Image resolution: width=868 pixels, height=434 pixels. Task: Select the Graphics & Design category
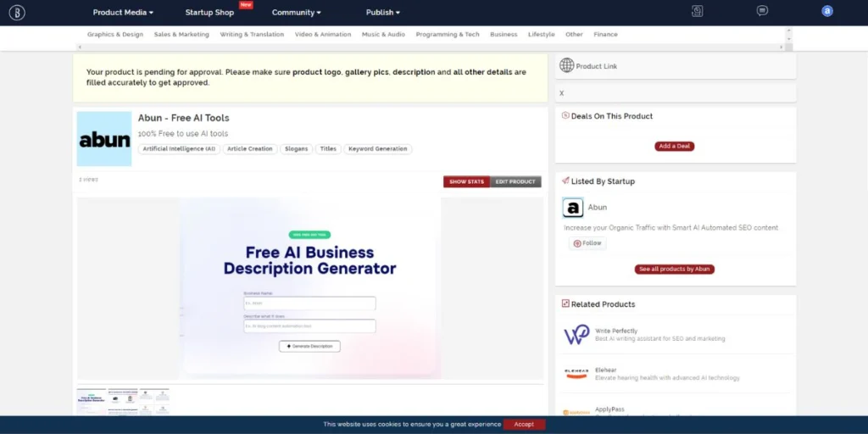point(115,34)
